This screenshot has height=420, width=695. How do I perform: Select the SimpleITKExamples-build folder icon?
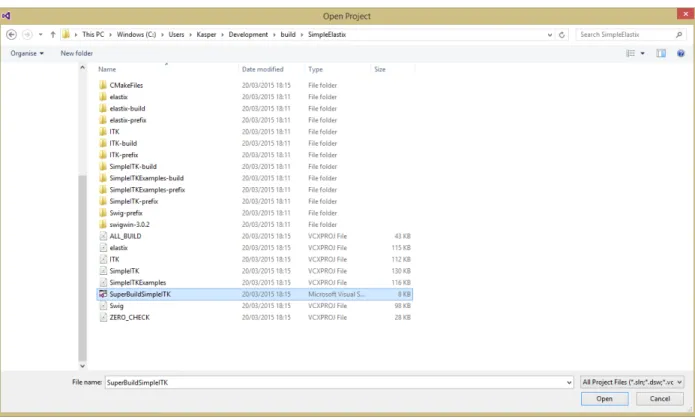pyautogui.click(x=103, y=178)
